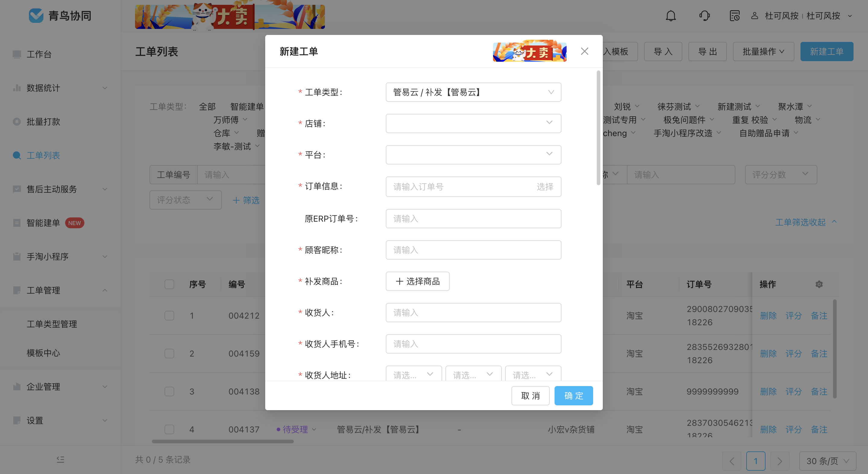Image resolution: width=868 pixels, height=474 pixels.
Task: Click 删除 for row 004212
Action: coord(768,315)
